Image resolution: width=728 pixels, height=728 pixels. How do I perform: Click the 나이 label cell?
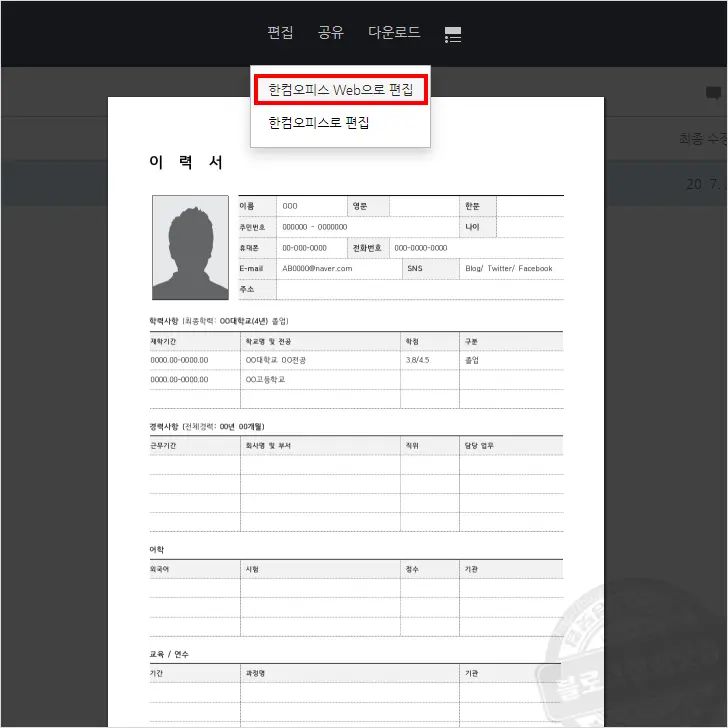click(478, 227)
